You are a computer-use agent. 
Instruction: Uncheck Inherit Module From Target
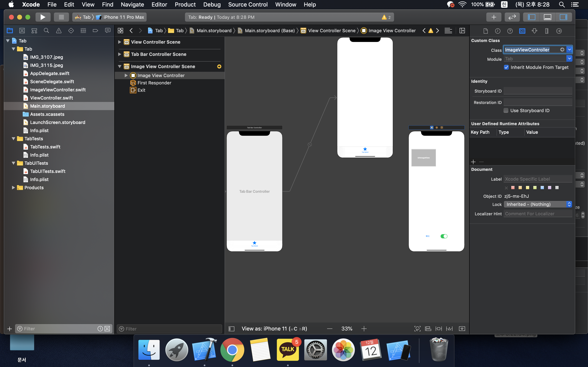506,67
